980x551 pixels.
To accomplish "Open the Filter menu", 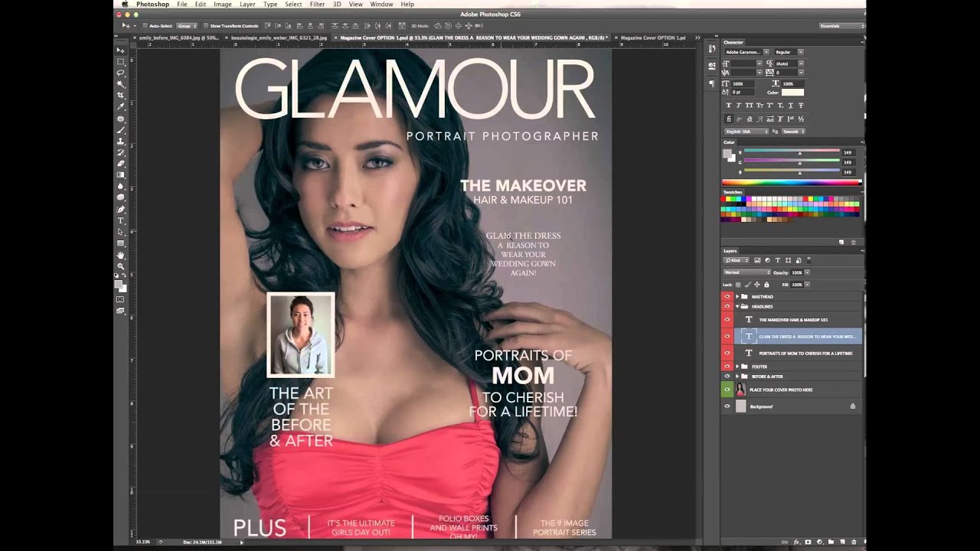I will tap(316, 4).
